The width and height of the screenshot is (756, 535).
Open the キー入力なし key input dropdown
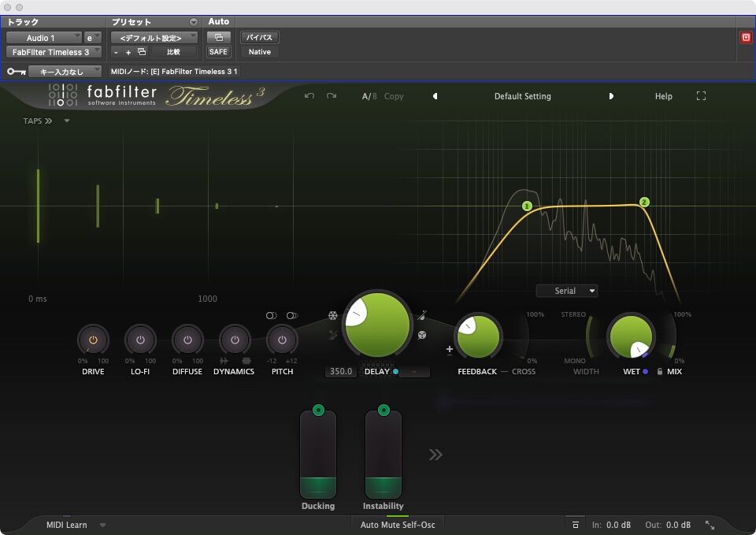click(x=65, y=72)
